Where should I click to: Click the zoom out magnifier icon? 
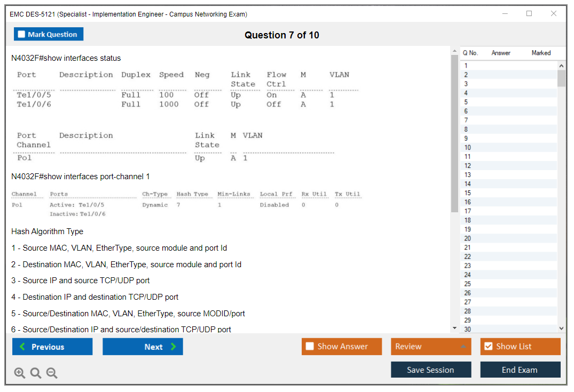pyautogui.click(x=52, y=373)
